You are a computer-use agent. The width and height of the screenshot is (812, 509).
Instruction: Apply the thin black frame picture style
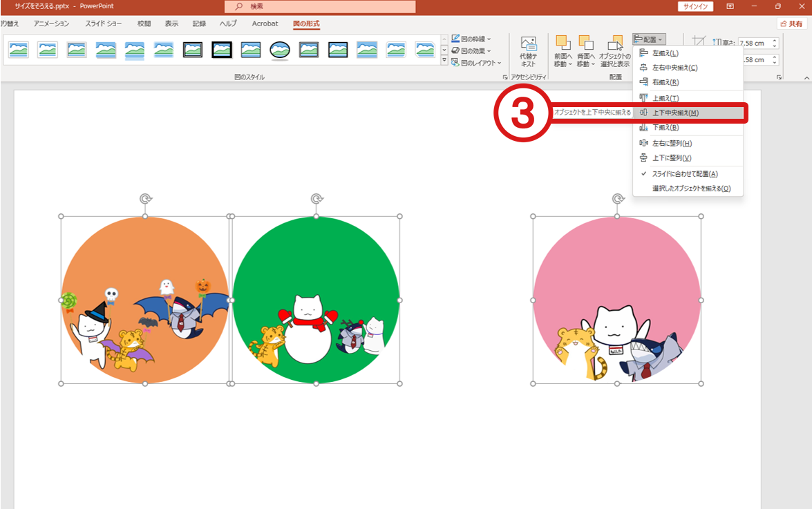(193, 50)
